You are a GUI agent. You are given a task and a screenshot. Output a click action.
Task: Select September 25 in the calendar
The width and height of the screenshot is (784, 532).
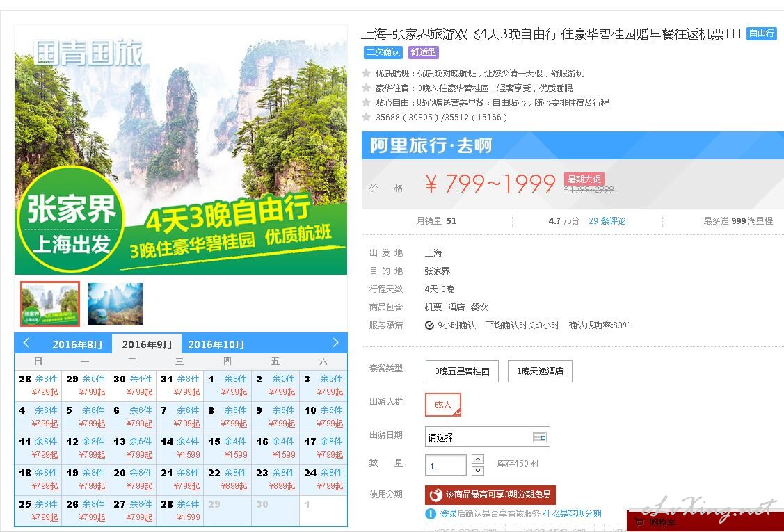click(38, 510)
